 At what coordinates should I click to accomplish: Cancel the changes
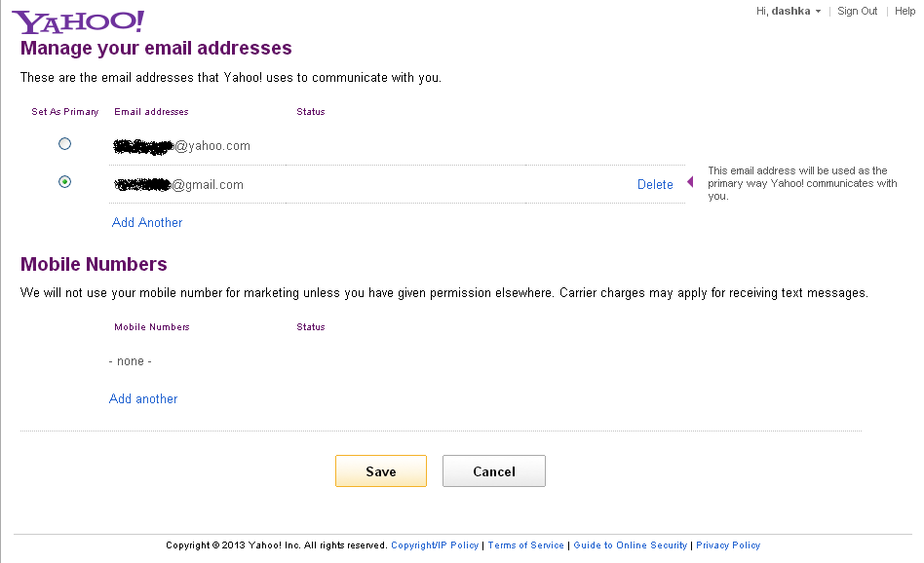[494, 471]
